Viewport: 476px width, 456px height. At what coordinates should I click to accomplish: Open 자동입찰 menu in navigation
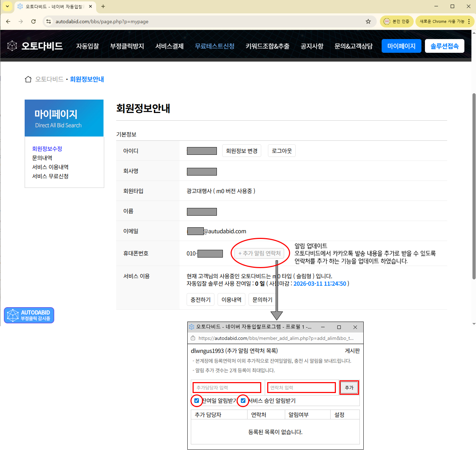(x=88, y=46)
